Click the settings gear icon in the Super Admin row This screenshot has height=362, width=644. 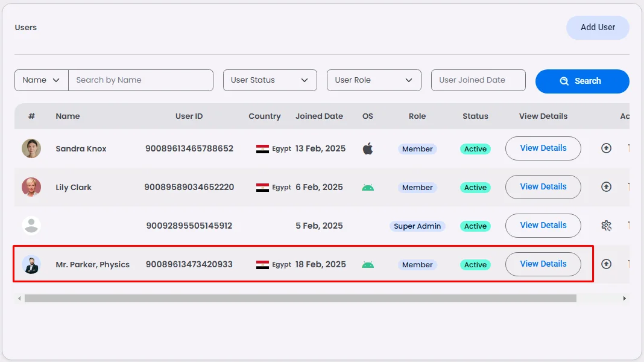coord(606,225)
